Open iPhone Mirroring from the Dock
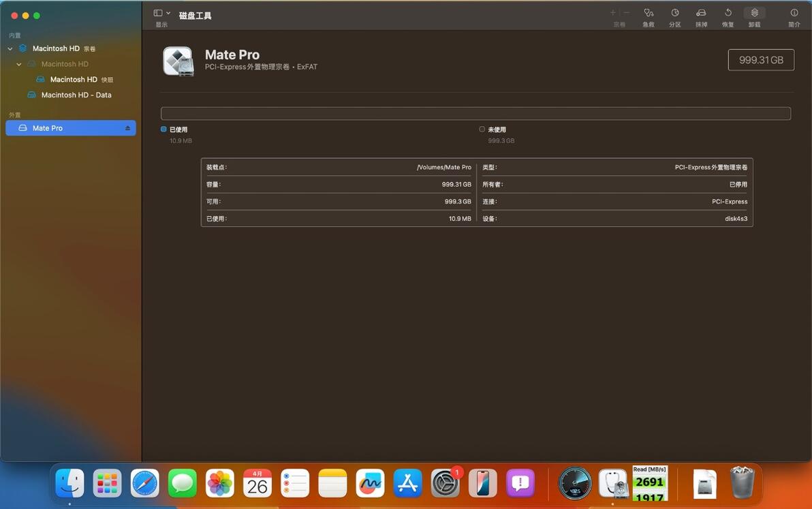The image size is (812, 509). click(483, 484)
